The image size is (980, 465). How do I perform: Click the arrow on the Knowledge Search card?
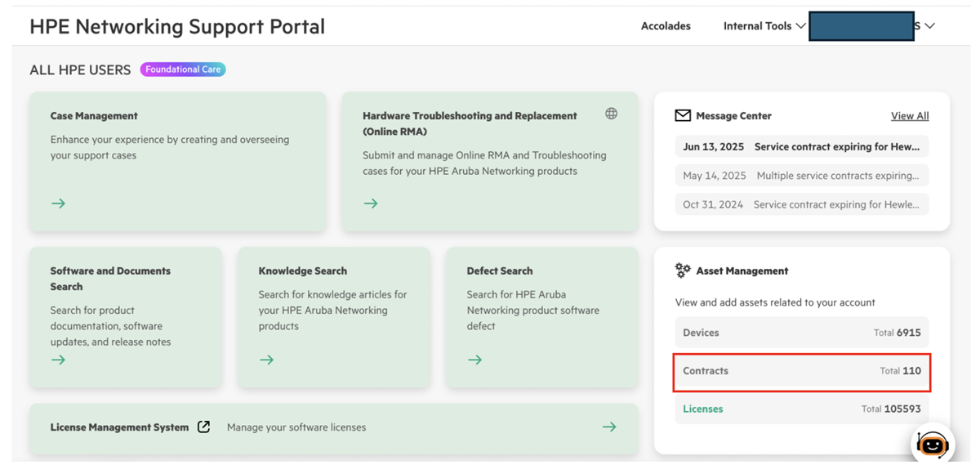[x=266, y=360]
